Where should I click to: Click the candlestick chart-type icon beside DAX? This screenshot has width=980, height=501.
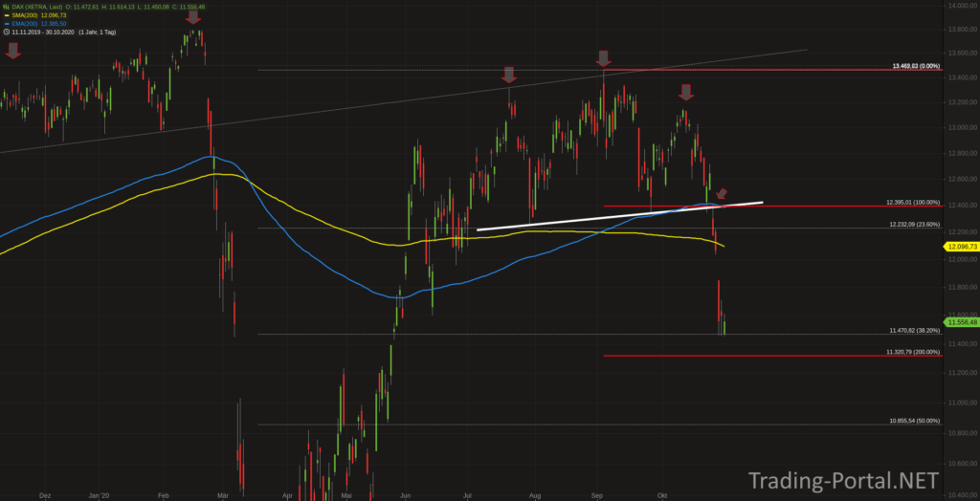click(x=7, y=7)
